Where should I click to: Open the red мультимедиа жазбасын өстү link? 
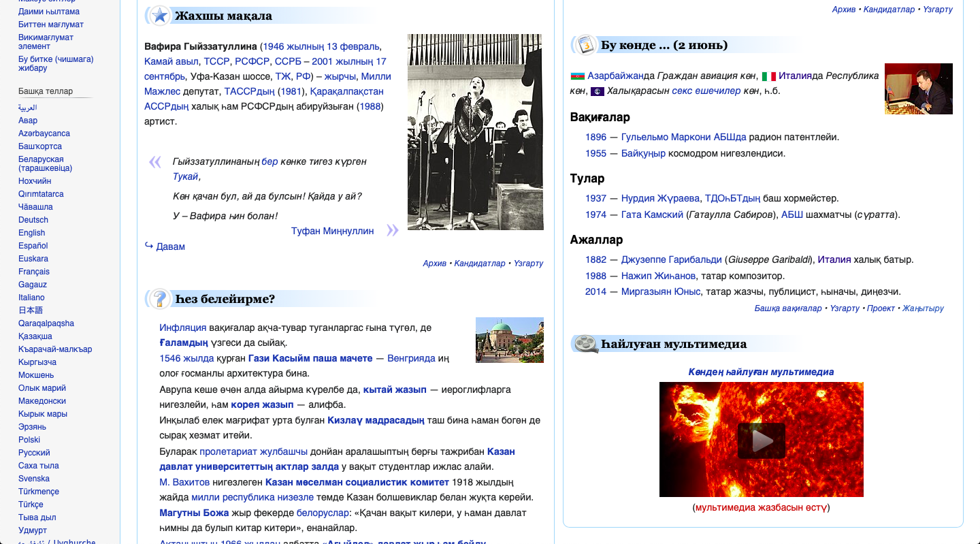coord(761,507)
